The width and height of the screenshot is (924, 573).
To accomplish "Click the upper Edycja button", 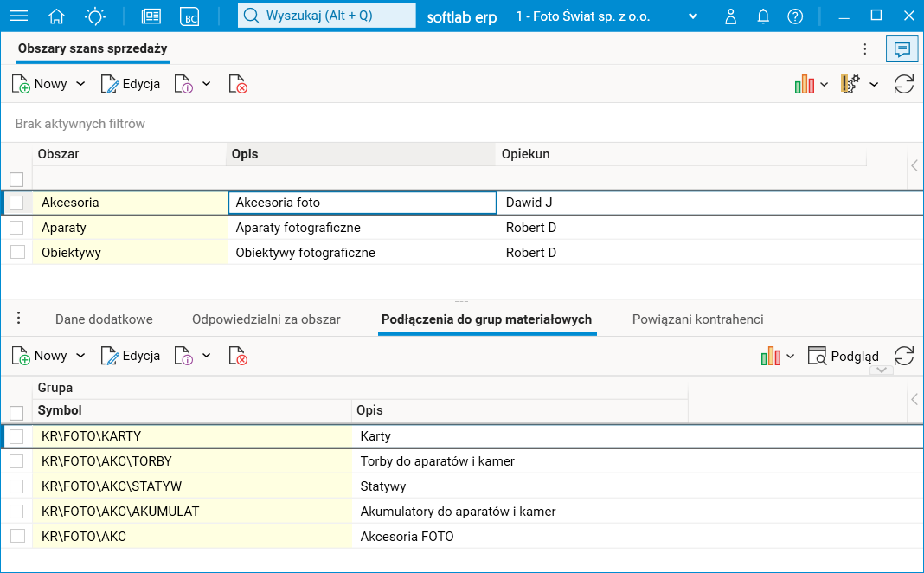I will pos(131,84).
